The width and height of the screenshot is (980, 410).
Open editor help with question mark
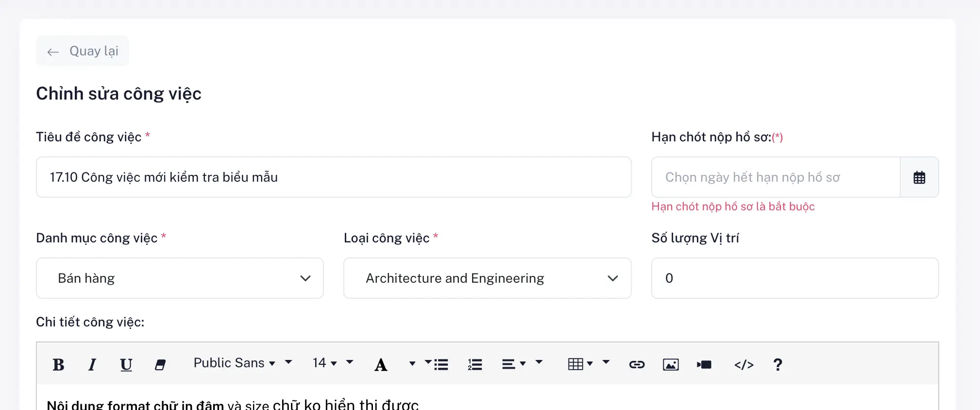pyautogui.click(x=777, y=364)
